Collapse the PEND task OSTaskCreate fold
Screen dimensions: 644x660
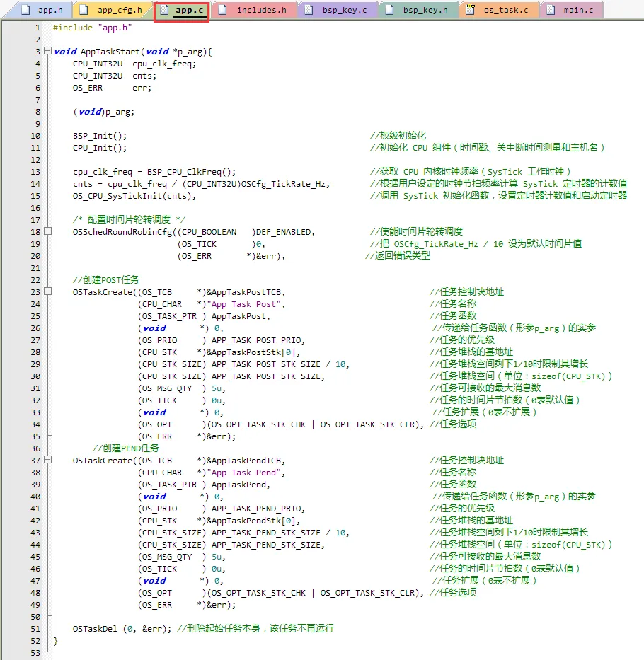[46, 460]
